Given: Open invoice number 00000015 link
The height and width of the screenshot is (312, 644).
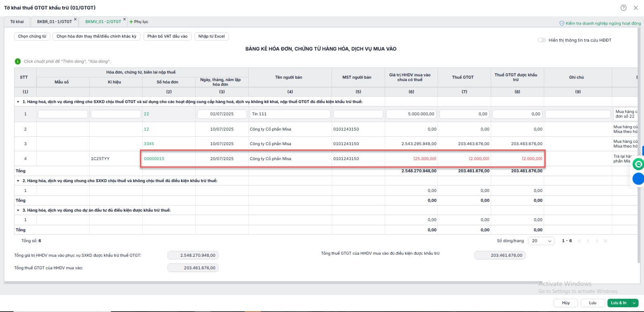Looking at the screenshot, I should tap(154, 158).
